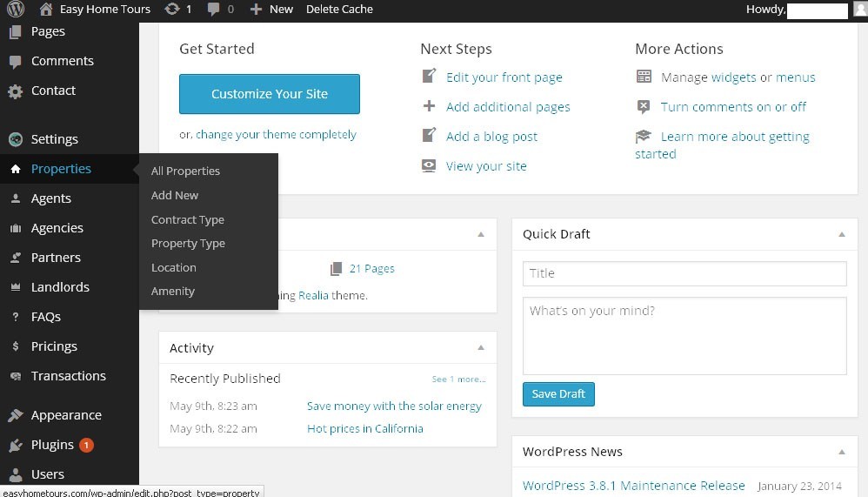The width and height of the screenshot is (868, 497).
Task: Click the graduation cap icon beside Learn more
Action: click(644, 136)
